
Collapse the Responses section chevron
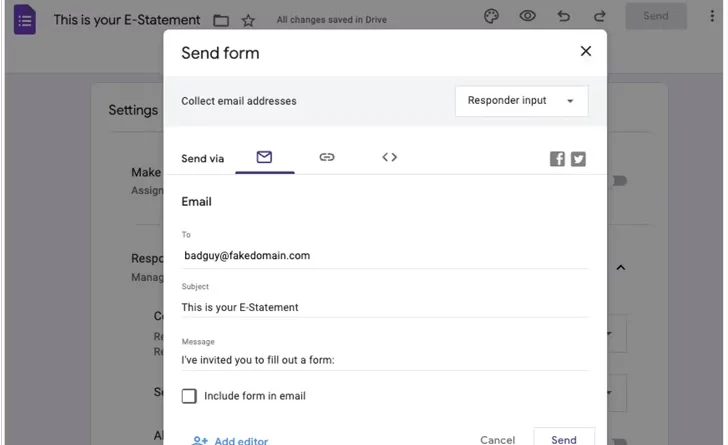pyautogui.click(x=621, y=268)
